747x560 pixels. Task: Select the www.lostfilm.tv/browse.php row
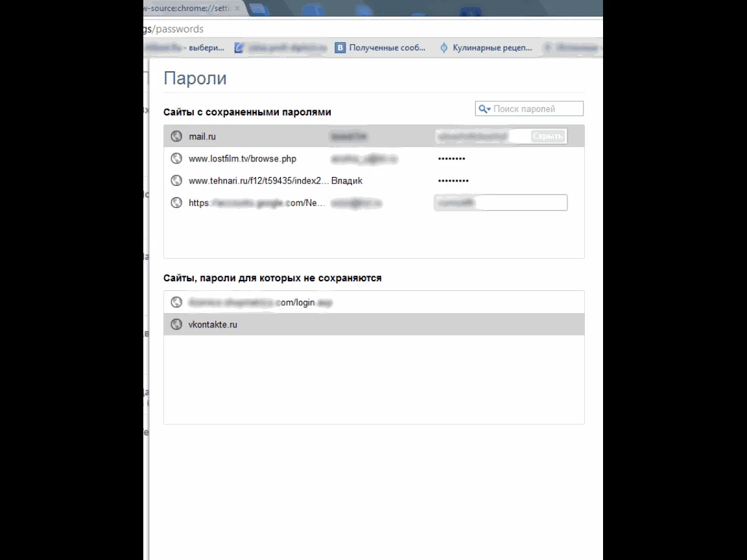(x=374, y=158)
